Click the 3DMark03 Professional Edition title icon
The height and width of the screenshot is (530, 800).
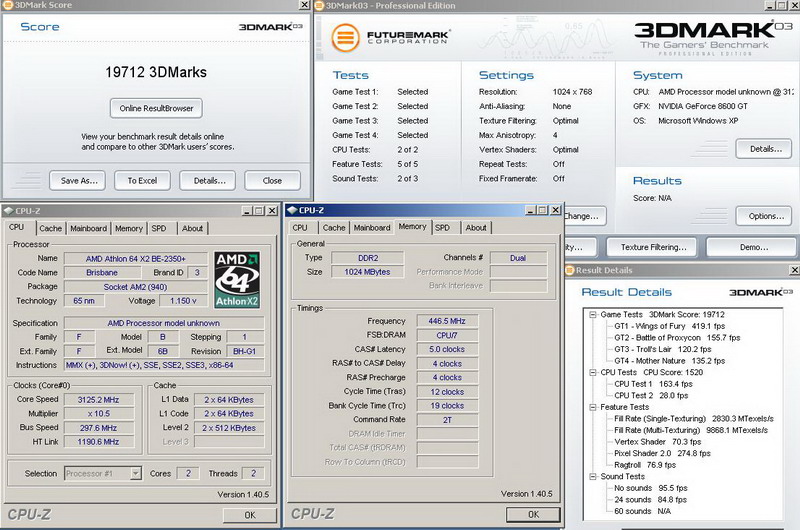[x=319, y=6]
